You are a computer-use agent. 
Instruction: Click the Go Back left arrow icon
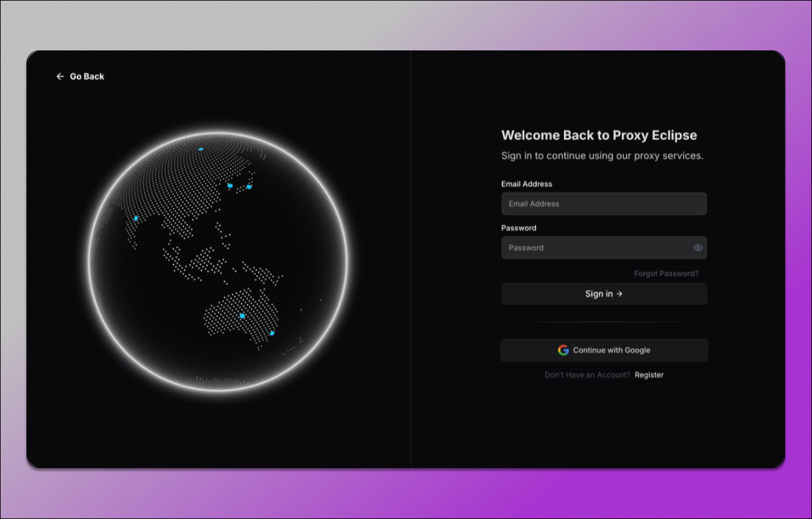coord(60,76)
